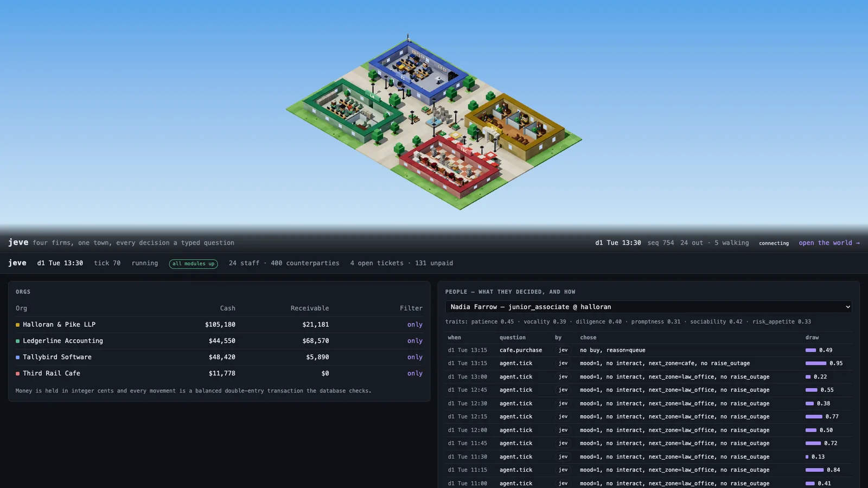Click '24 staff · 400 counterparties' text
868x488 pixels.
(284, 264)
